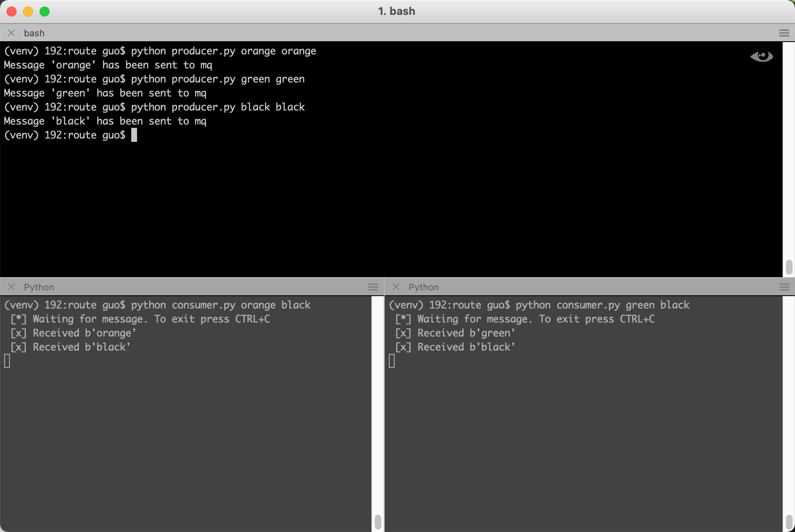Viewport: 795px width, 532px height.
Task: Click 'Waiting for message' line in right Python pane
Action: pyautogui.click(x=525, y=319)
